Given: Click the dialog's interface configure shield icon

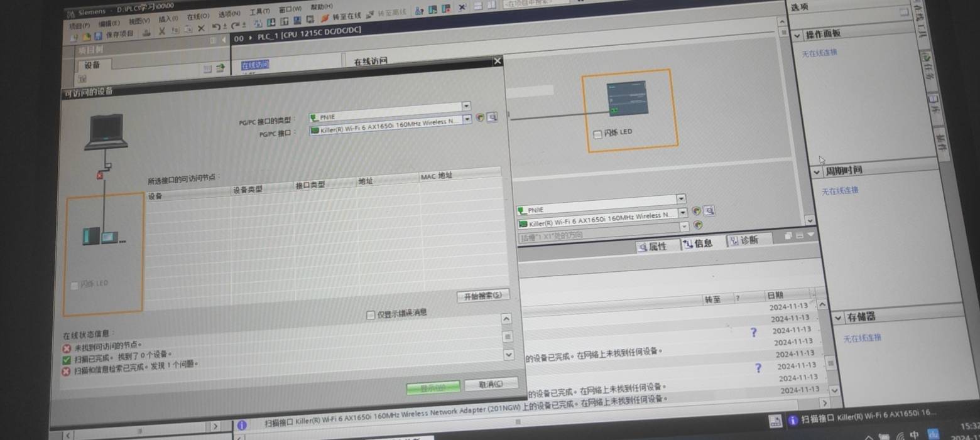Looking at the screenshot, I should click(x=481, y=117).
